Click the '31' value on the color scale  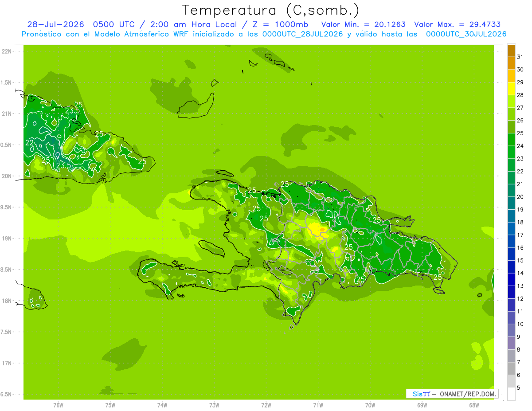[520, 57]
